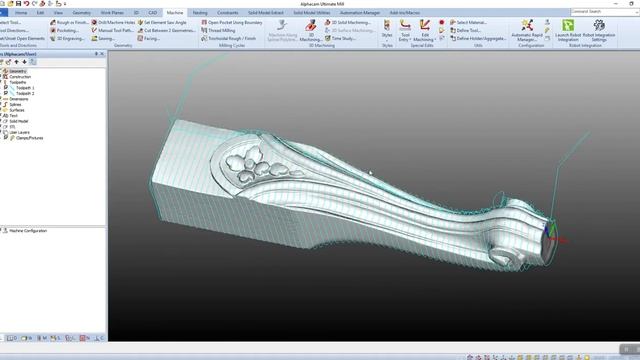Open the Time Study tool
The image size is (640, 360).
click(340, 38)
